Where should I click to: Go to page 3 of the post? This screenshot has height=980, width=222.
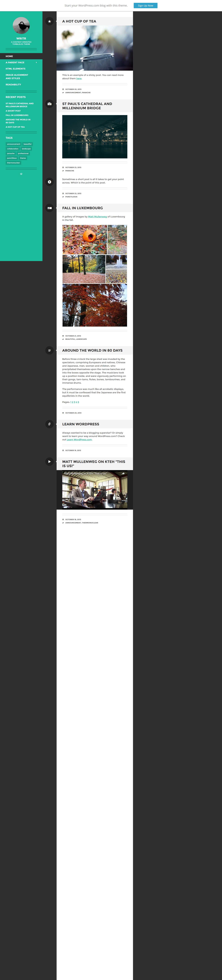click(75, 402)
